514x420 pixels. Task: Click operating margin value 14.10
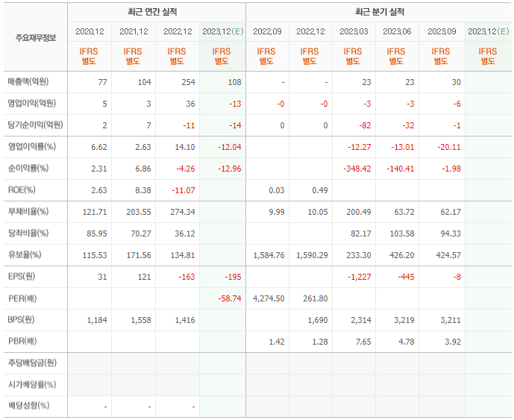pyautogui.click(x=185, y=147)
